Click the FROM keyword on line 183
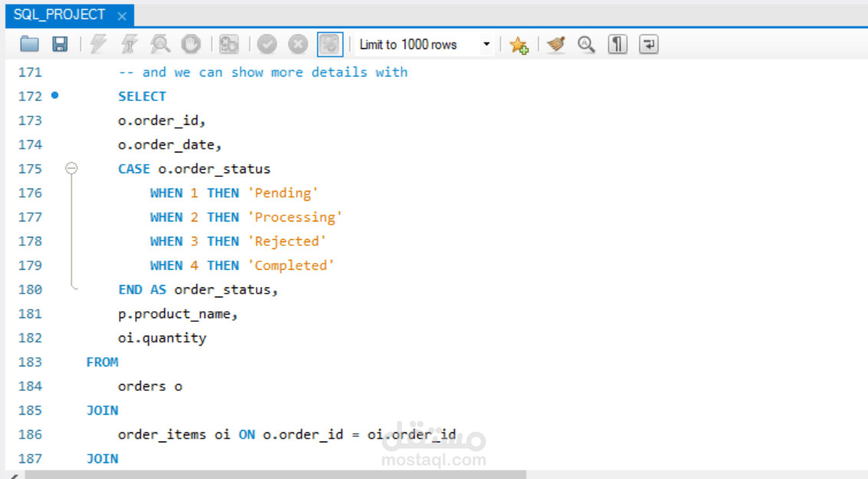The width and height of the screenshot is (868, 479). coord(103,363)
